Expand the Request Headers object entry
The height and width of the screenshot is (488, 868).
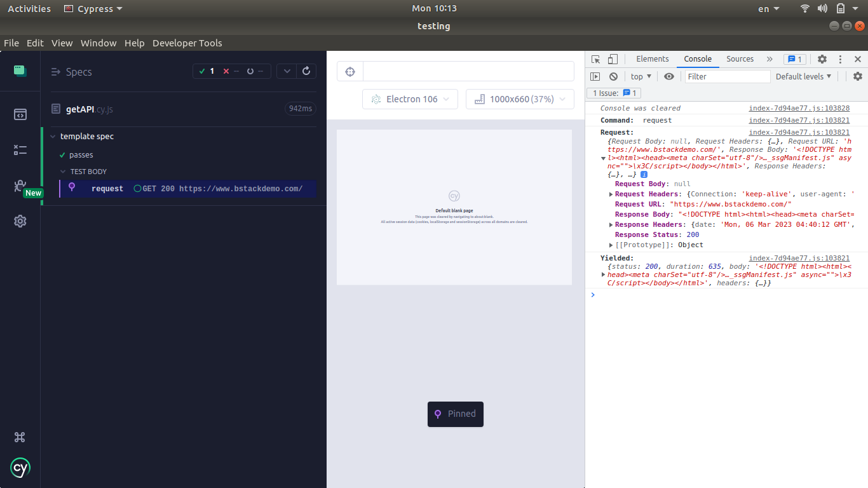pos(610,194)
